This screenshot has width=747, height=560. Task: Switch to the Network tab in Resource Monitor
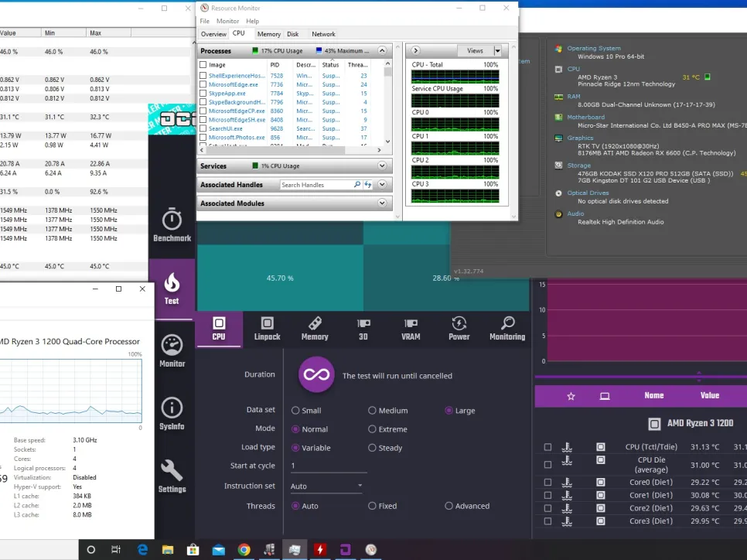[x=323, y=34]
